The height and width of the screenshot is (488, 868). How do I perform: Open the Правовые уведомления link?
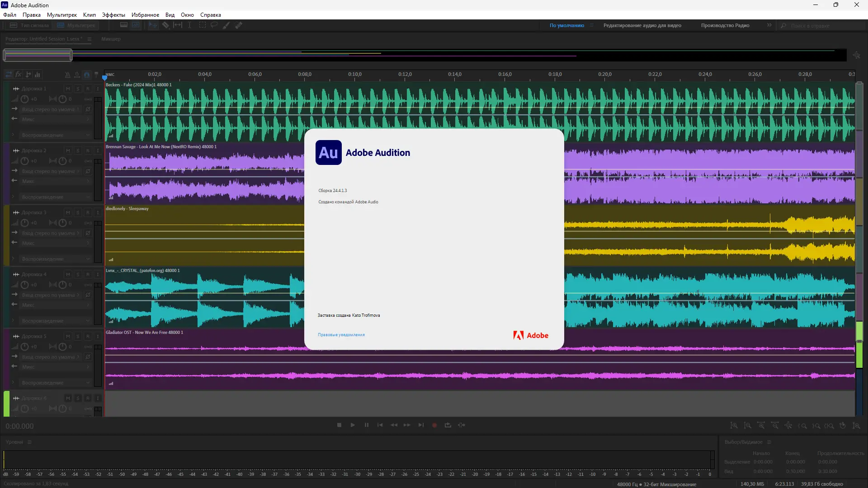[341, 335]
